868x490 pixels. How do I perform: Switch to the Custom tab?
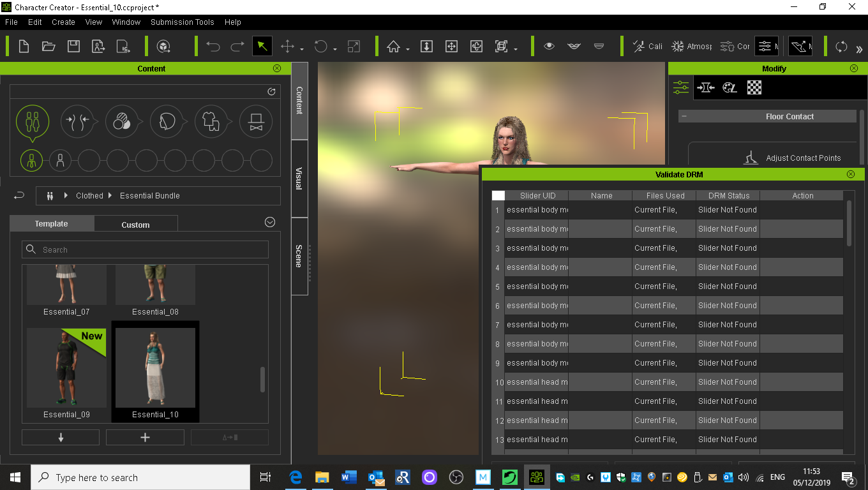(136, 225)
